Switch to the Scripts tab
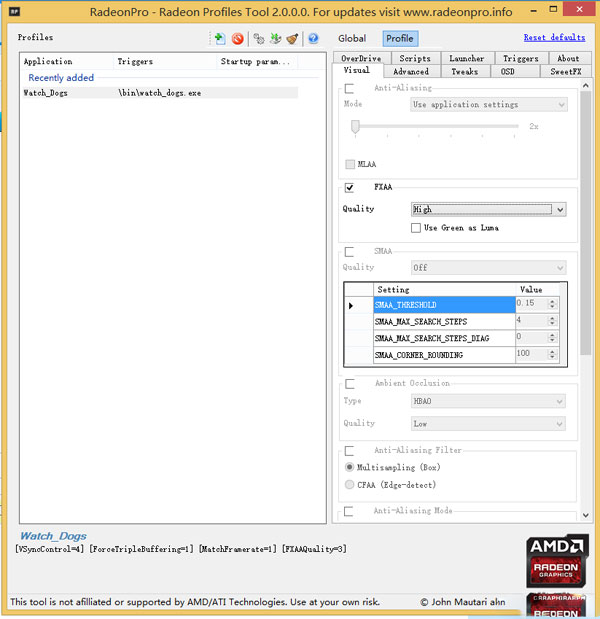The width and height of the screenshot is (600, 619). (x=415, y=58)
